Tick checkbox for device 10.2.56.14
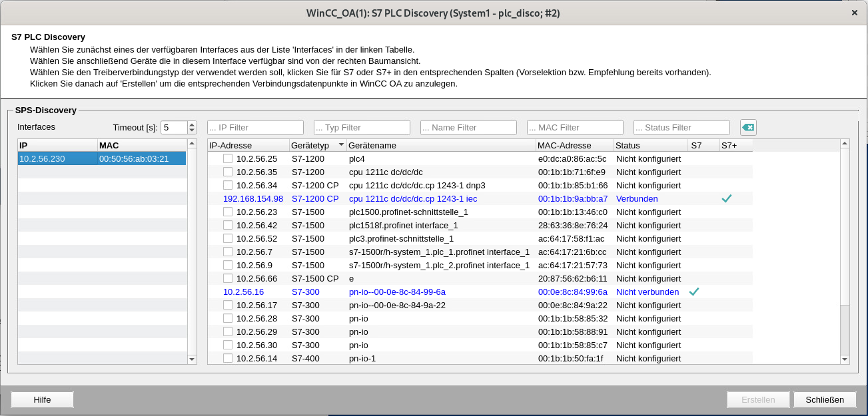 tap(228, 358)
